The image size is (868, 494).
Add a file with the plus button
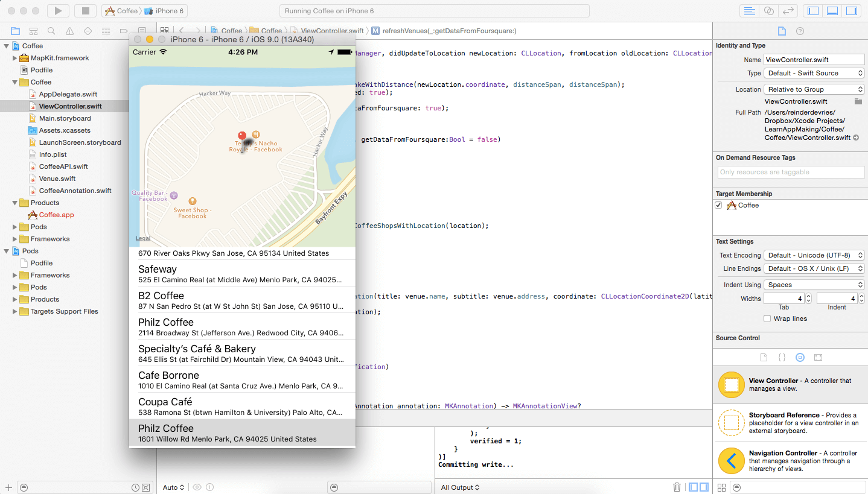click(8, 487)
